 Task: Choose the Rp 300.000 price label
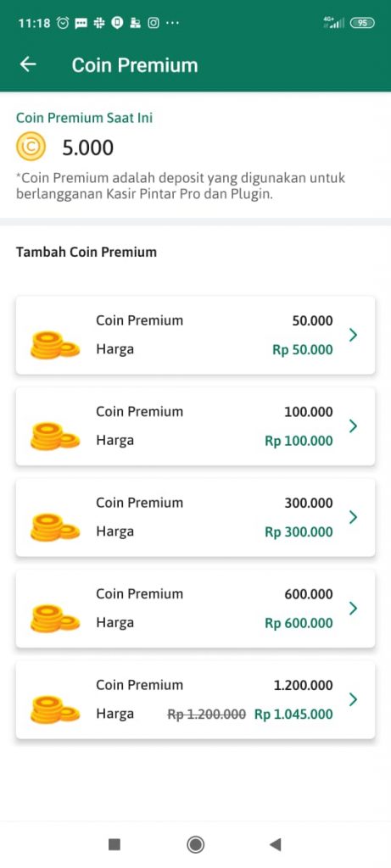299,532
